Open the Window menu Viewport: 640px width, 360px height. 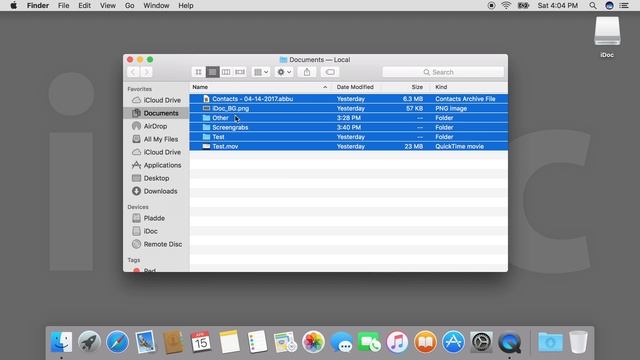click(x=156, y=5)
